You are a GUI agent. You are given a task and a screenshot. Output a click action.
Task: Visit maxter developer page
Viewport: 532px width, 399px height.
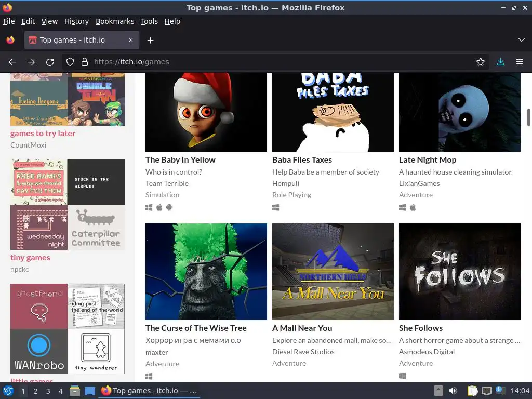[x=157, y=353]
